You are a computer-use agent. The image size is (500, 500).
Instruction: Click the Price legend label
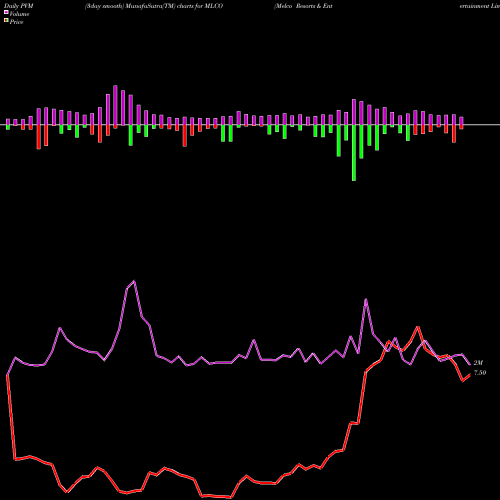(x=16, y=22)
